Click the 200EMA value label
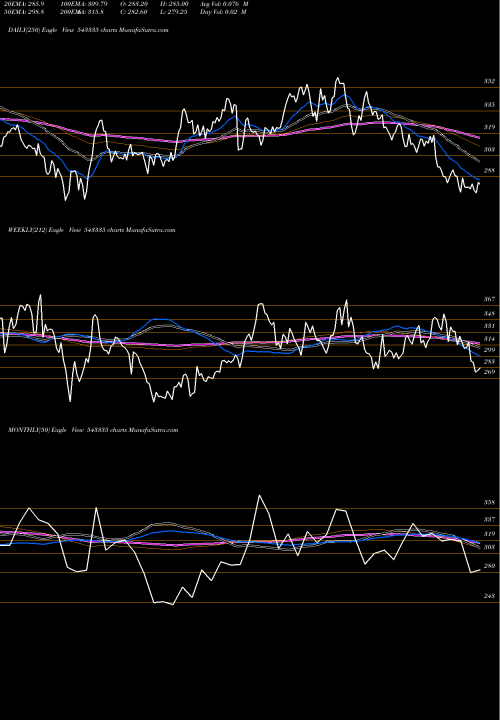500x720 pixels. [x=82, y=12]
